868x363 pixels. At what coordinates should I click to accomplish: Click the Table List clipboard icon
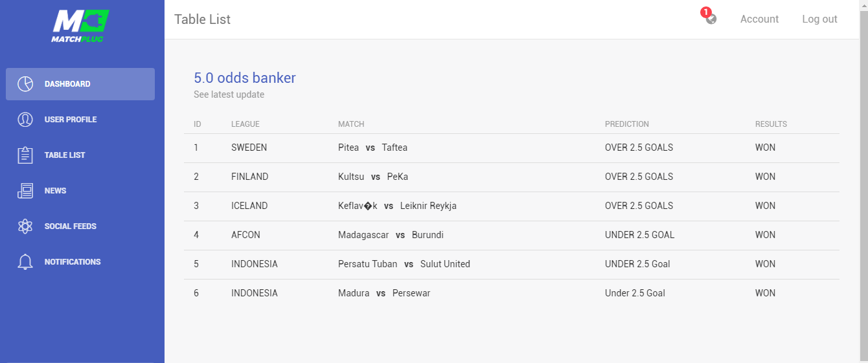click(25, 155)
